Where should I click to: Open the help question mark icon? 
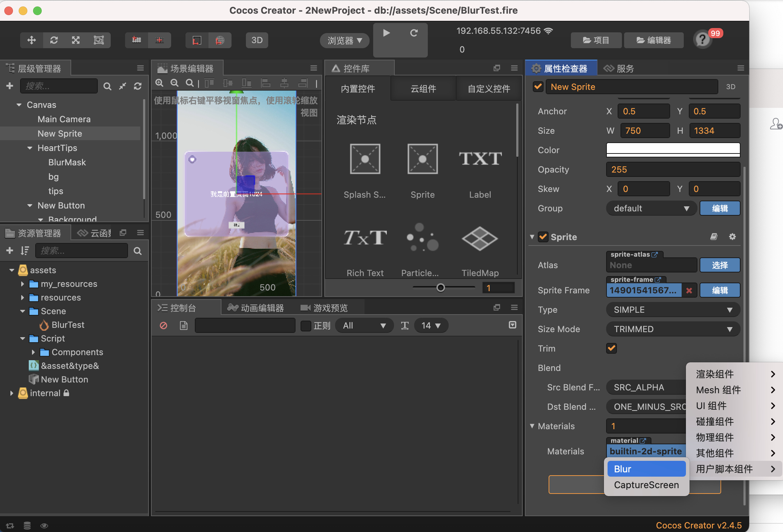pos(702,40)
